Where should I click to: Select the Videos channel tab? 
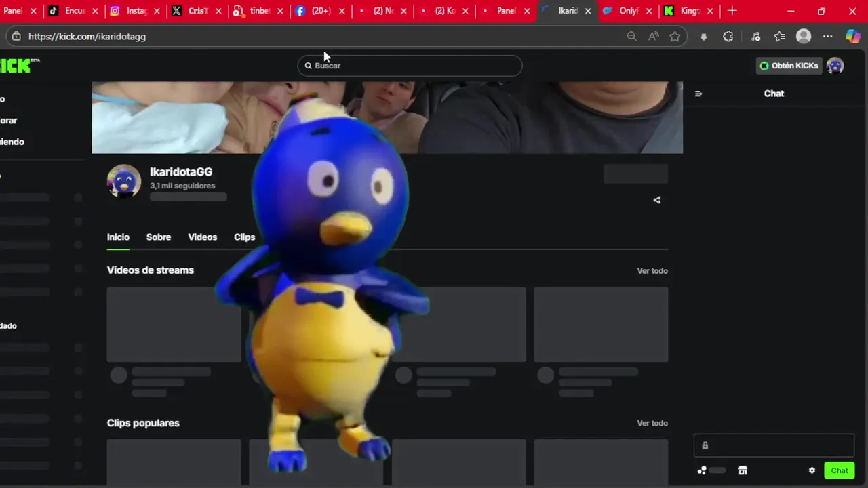tap(202, 237)
